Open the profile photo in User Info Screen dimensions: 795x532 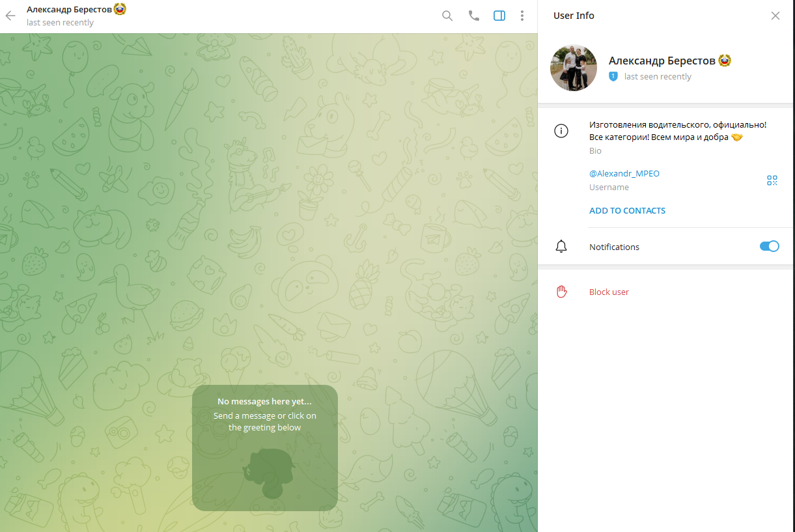tap(574, 68)
